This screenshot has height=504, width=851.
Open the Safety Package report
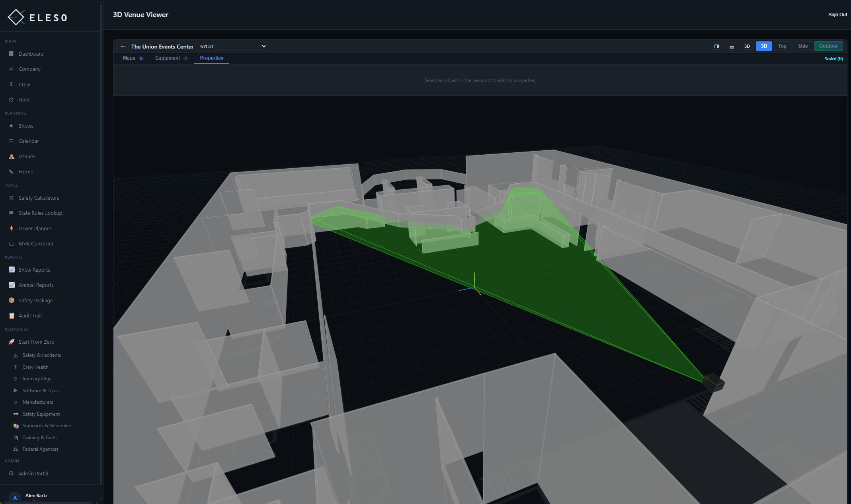35,300
